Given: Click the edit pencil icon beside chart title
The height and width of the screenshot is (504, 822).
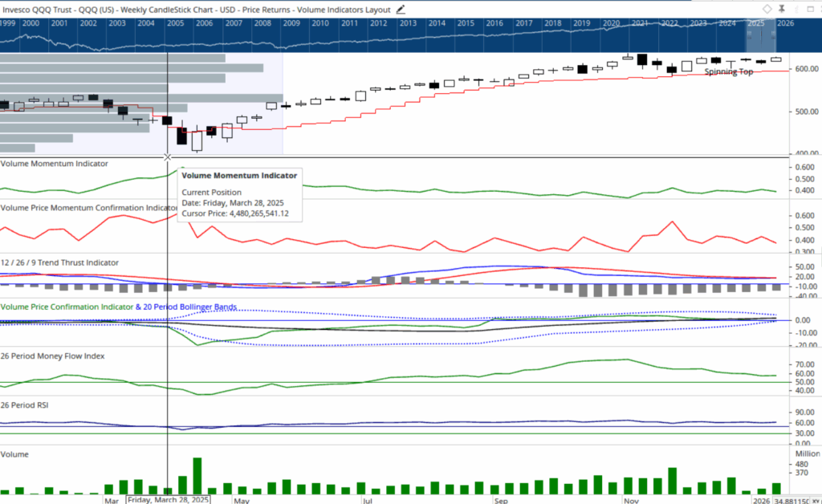Looking at the screenshot, I should click(x=401, y=10).
